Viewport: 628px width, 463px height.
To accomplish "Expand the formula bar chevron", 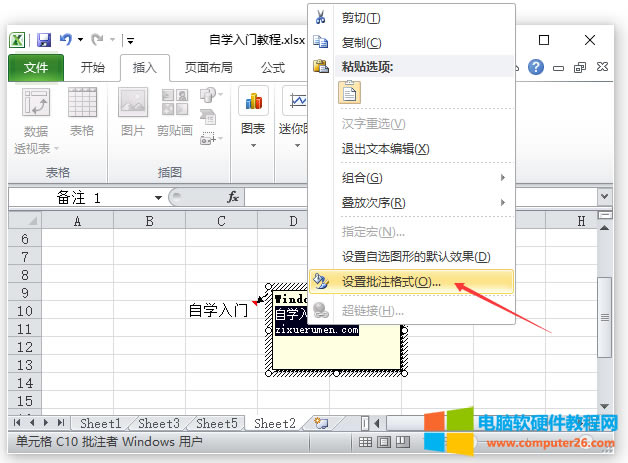I will 604,196.
